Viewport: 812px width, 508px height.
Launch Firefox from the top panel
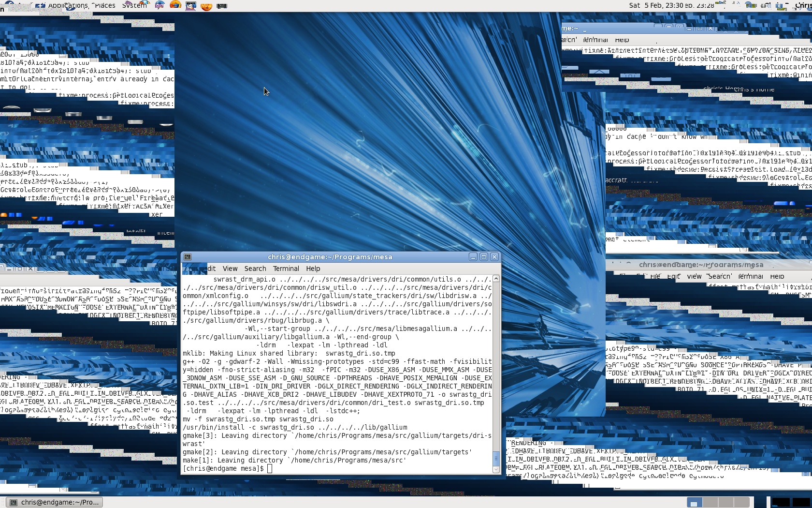pyautogui.click(x=175, y=5)
